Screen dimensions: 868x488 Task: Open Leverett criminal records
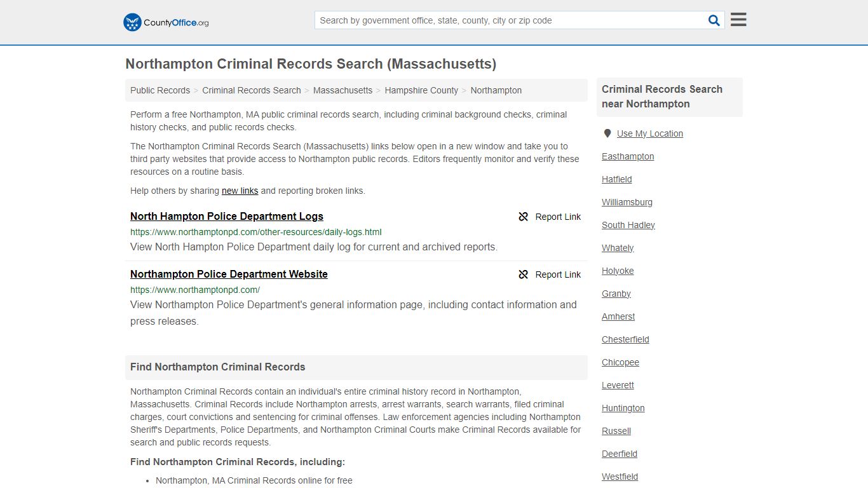618,385
